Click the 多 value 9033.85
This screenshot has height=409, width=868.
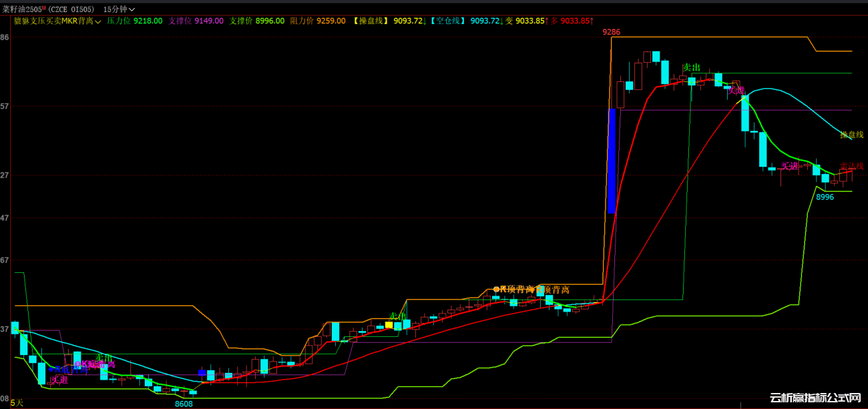576,21
